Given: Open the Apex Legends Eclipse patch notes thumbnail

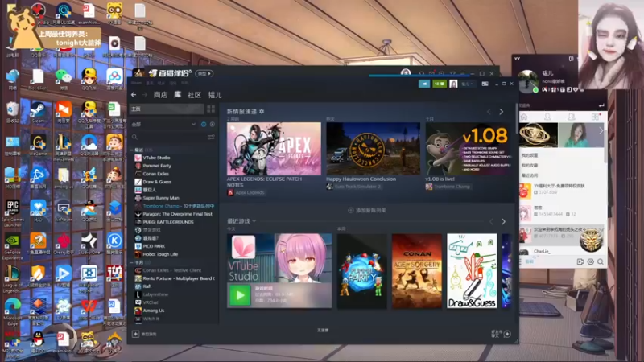Looking at the screenshot, I should pos(274,149).
